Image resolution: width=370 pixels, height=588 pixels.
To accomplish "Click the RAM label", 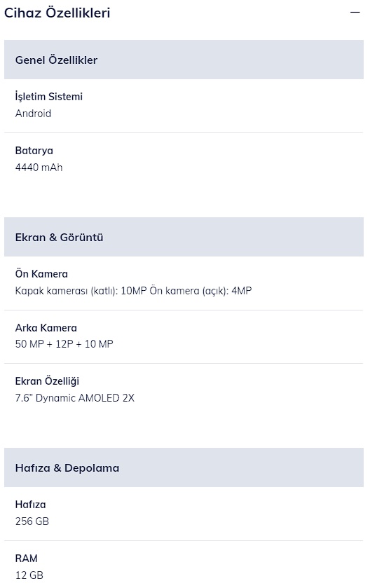I will tap(26, 559).
